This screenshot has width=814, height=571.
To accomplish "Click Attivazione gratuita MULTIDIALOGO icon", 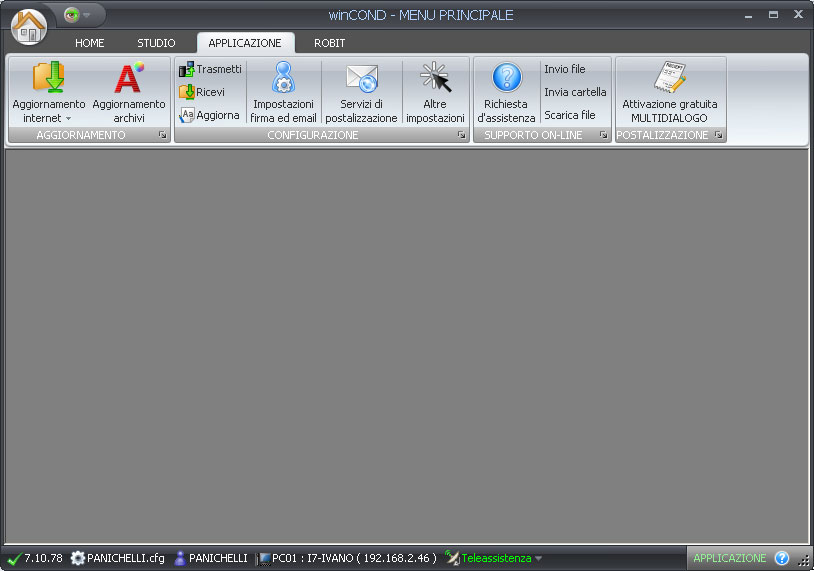I will click(669, 78).
